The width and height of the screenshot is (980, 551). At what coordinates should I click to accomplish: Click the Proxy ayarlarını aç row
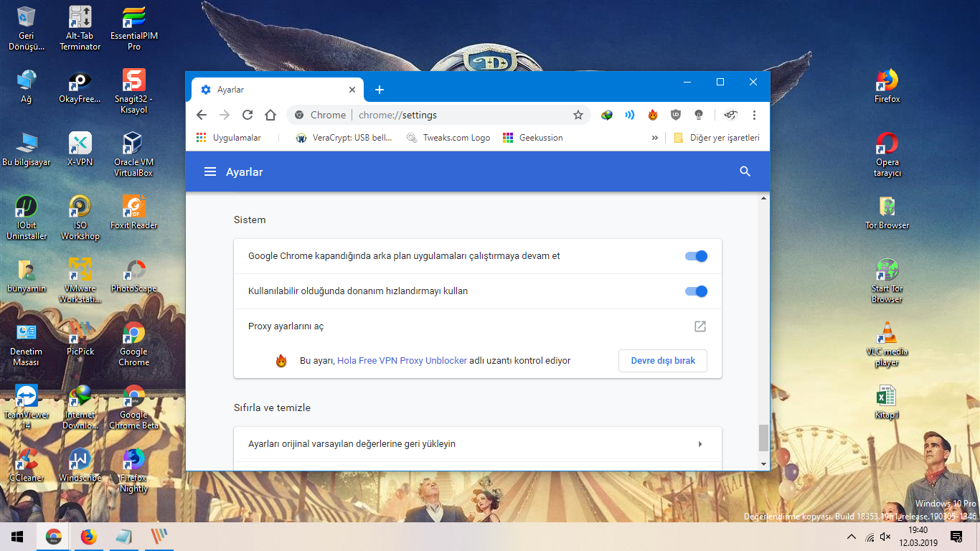click(x=478, y=326)
